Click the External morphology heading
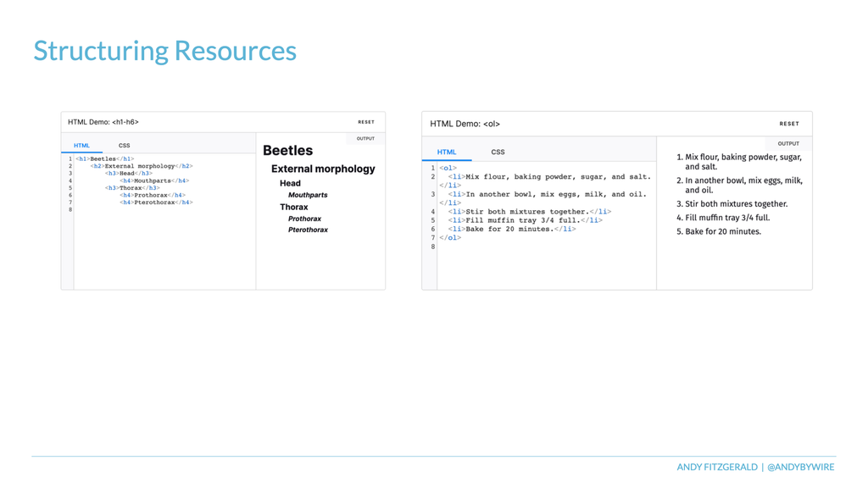 pyautogui.click(x=323, y=169)
